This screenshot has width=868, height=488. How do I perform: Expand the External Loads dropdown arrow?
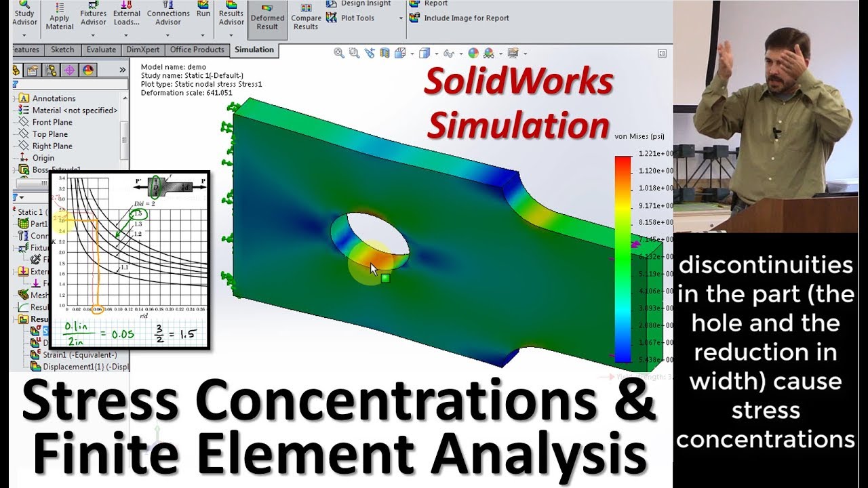coord(127,35)
